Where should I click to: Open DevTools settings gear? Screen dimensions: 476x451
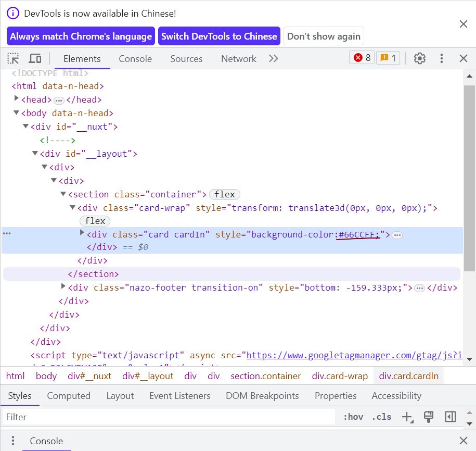[x=419, y=58]
